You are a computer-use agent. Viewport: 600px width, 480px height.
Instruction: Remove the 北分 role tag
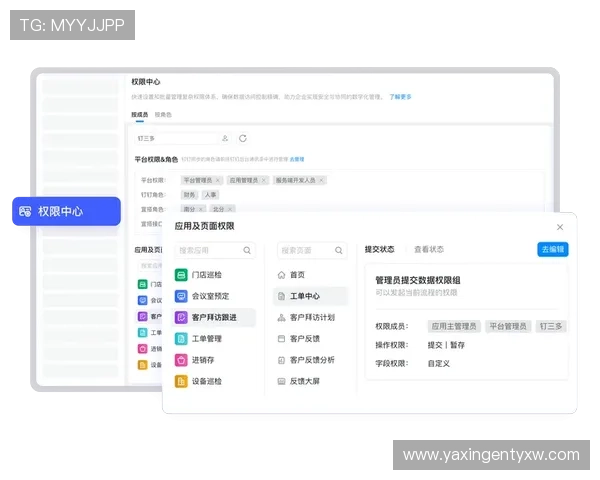click(230, 209)
